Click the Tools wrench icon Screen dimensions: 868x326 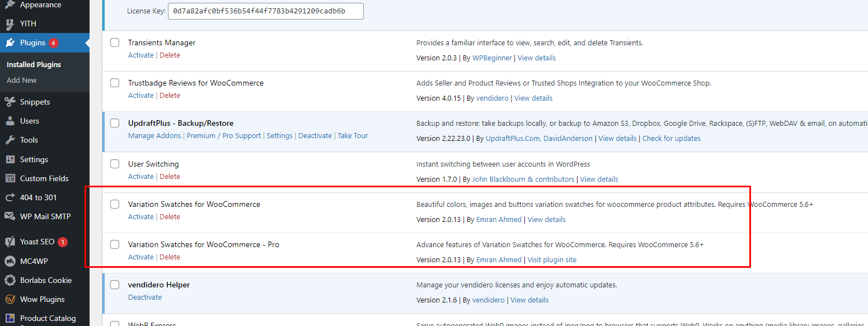pos(10,140)
